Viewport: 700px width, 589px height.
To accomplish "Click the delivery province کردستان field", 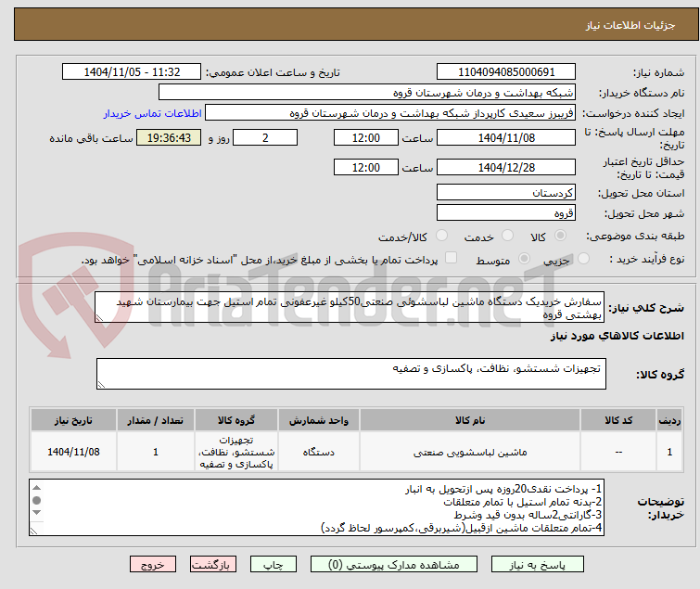I will (x=506, y=192).
